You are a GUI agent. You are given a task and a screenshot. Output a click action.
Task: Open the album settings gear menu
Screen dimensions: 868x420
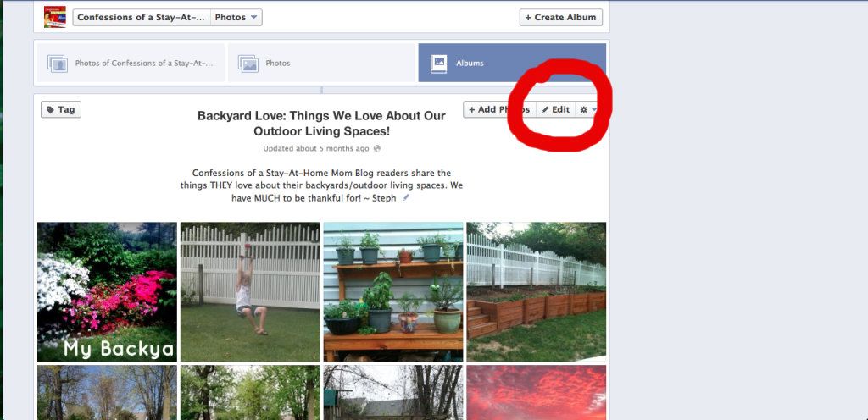click(588, 109)
